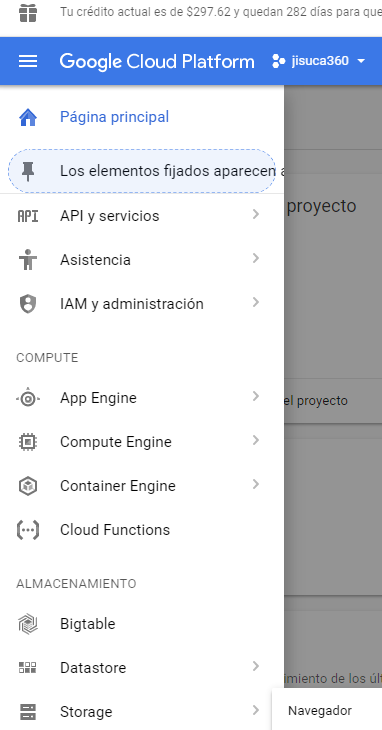382x730 pixels.
Task: Click the Cloud Functions bracket icon
Action: (28, 530)
